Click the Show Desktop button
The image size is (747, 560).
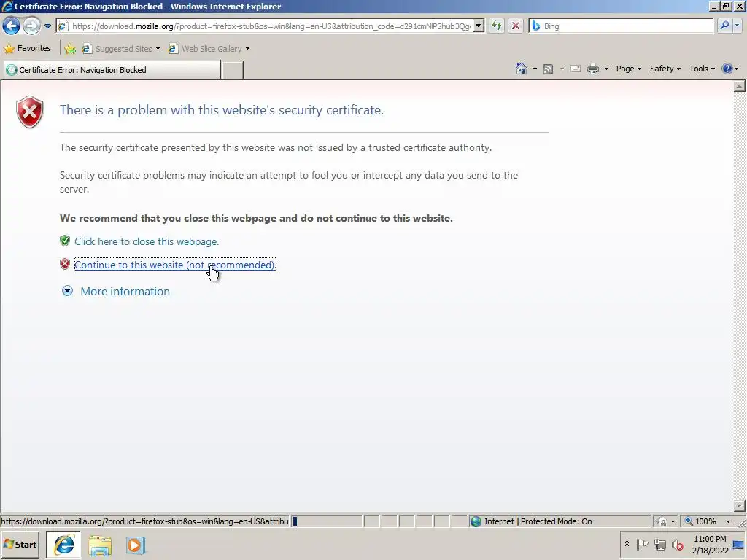[740, 545]
